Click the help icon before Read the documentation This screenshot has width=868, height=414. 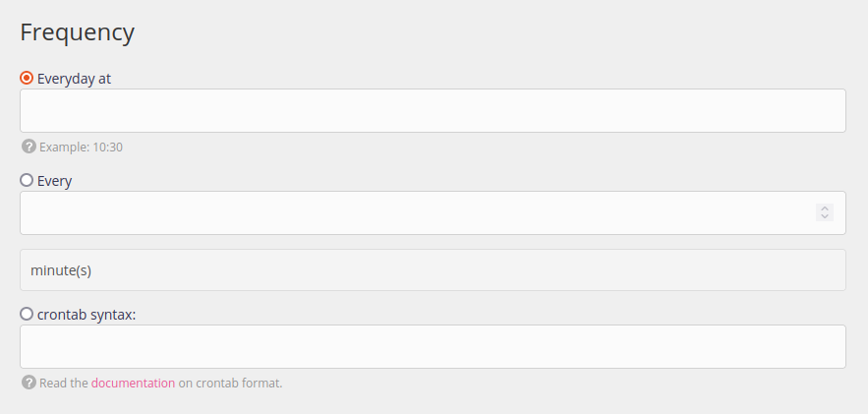[x=29, y=383]
